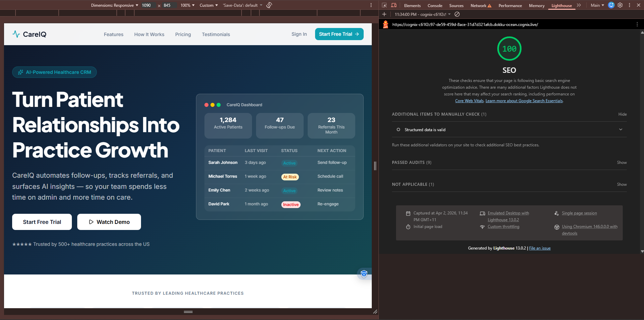Click the rotate viewport icon
This screenshot has width=644, height=320.
[x=269, y=5]
